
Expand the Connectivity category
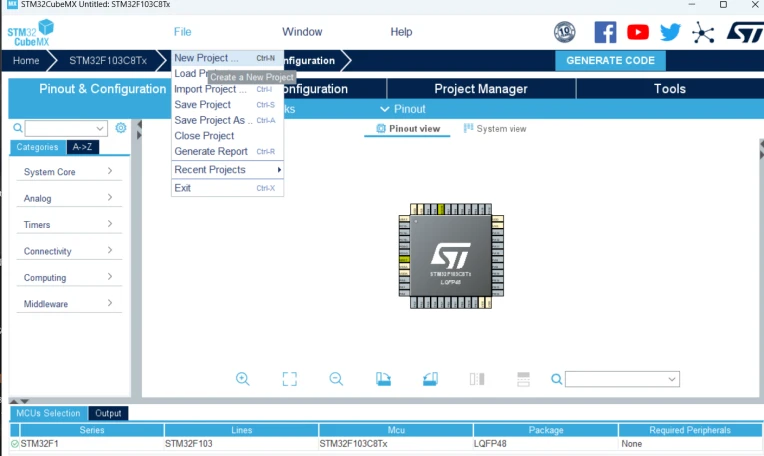pyautogui.click(x=69, y=251)
